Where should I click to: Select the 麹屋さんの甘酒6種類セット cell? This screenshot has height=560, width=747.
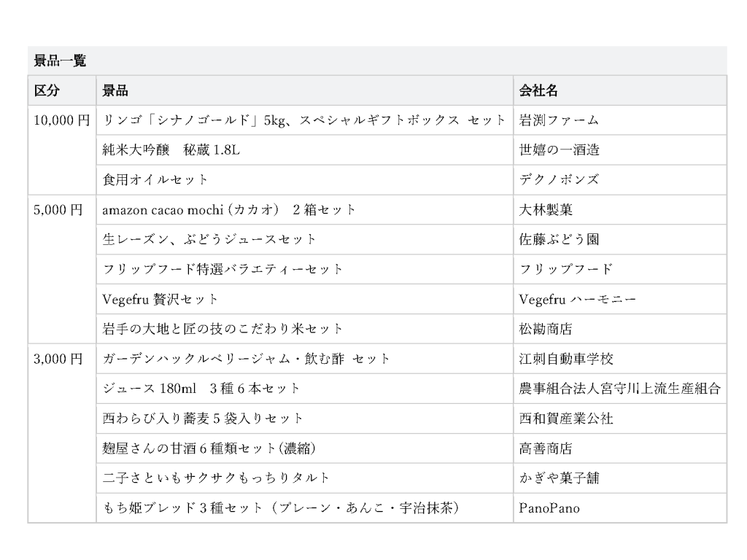pyautogui.click(x=305, y=448)
